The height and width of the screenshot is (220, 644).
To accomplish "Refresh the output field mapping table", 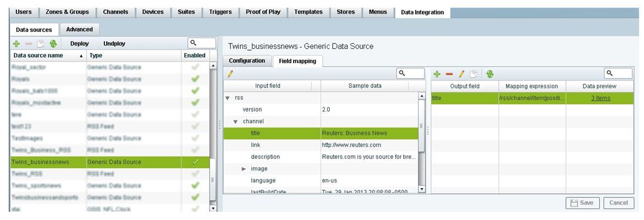I will click(x=489, y=74).
